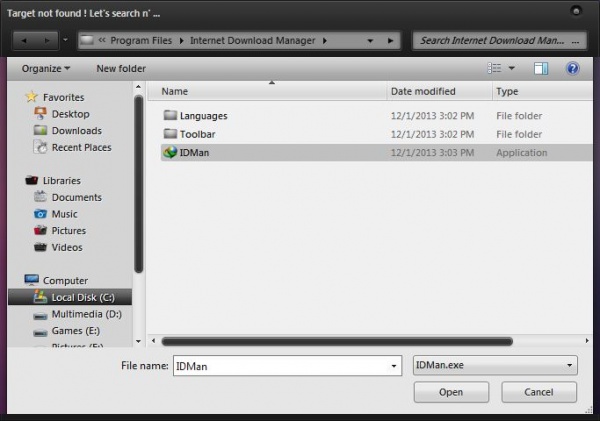Open Downloads in the Favorites list
The width and height of the screenshot is (600, 421).
pyautogui.click(x=77, y=131)
